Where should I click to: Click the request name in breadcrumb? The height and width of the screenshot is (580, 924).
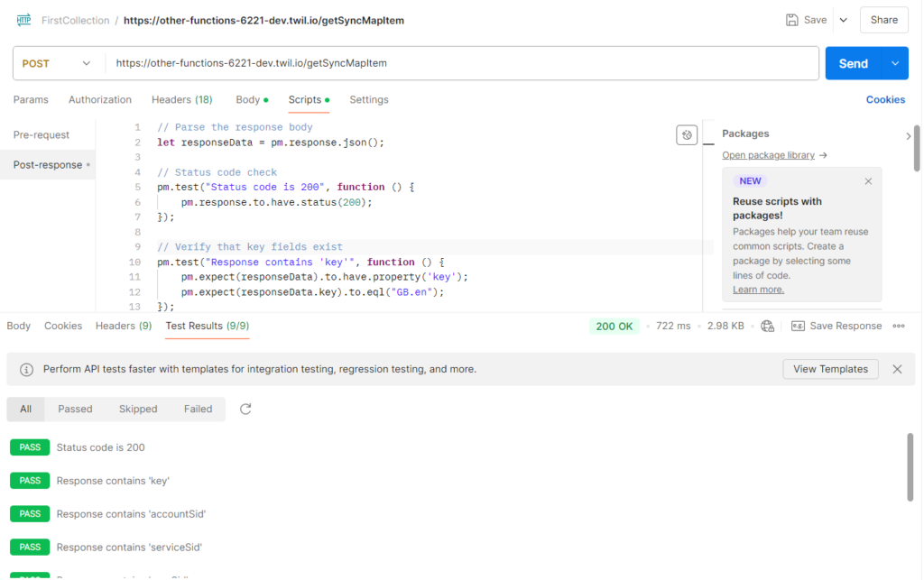[263, 21]
